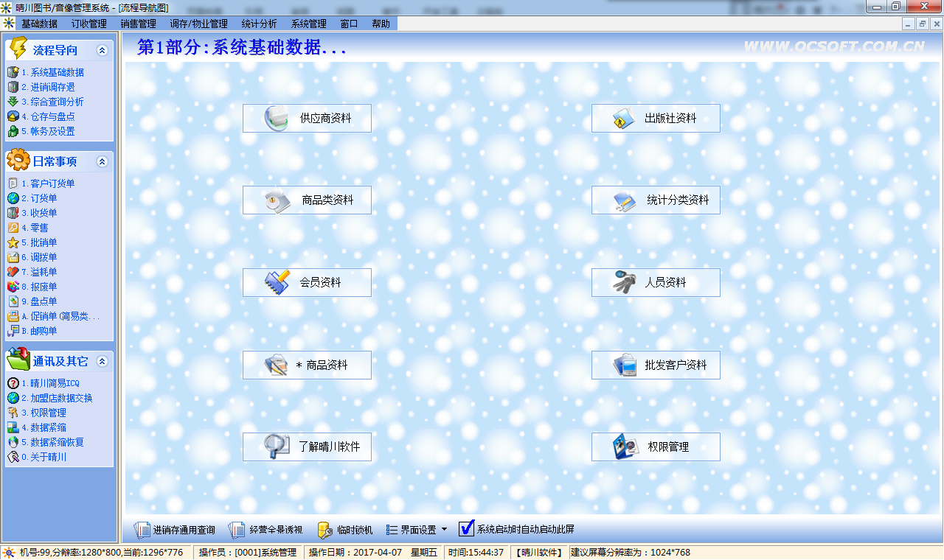Open the 订收管理 menu
This screenshot has width=944, height=560.
point(89,24)
